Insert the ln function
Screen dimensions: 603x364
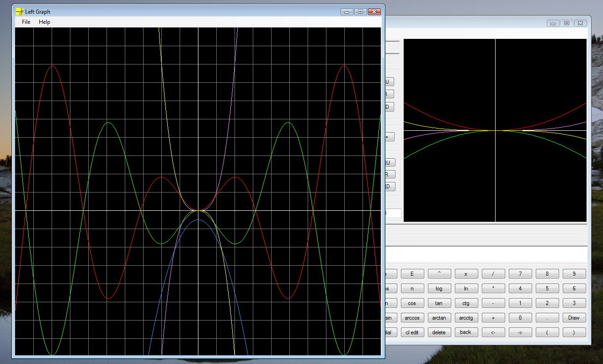click(466, 289)
